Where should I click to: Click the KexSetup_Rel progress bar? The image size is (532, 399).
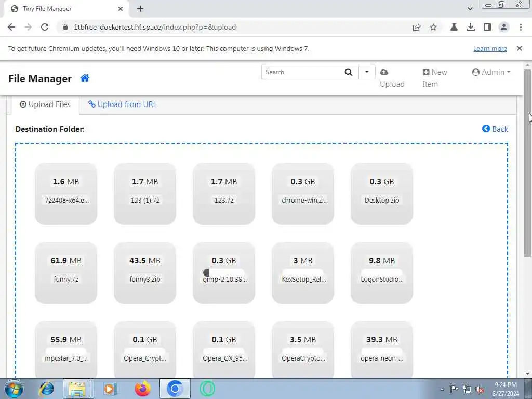pos(303,272)
